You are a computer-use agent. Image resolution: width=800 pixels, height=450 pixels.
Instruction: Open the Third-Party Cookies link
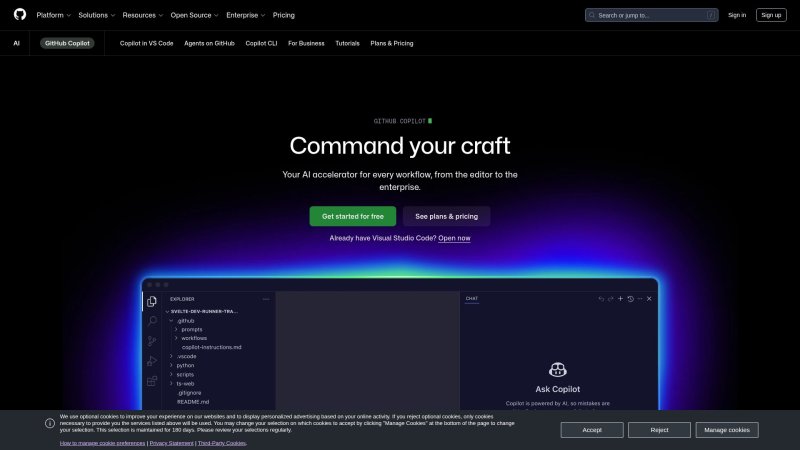click(222, 443)
